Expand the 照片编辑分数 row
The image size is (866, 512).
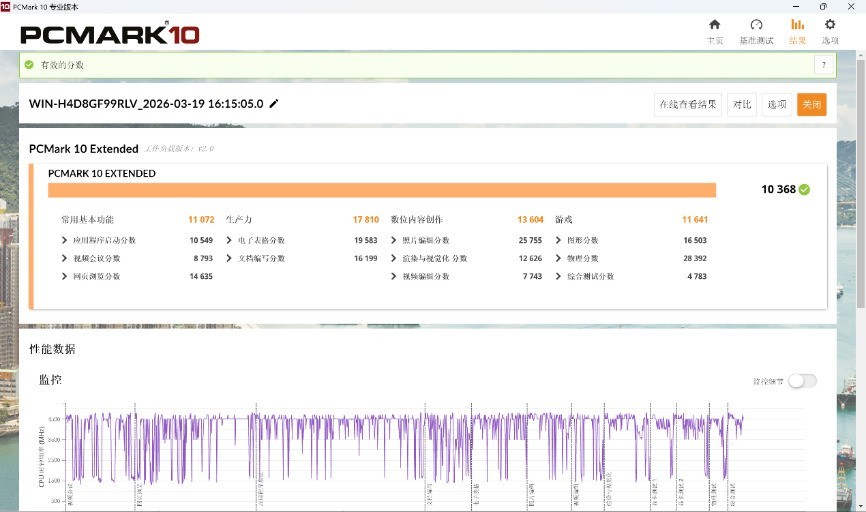click(394, 240)
